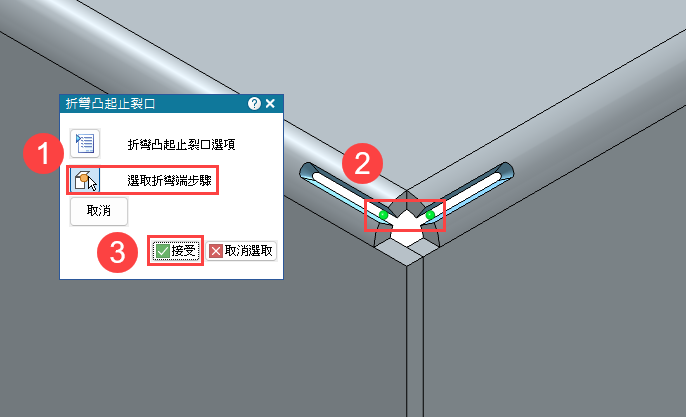This screenshot has width=686, height=417.
Task: Open help via the question mark icon
Action: tap(254, 104)
